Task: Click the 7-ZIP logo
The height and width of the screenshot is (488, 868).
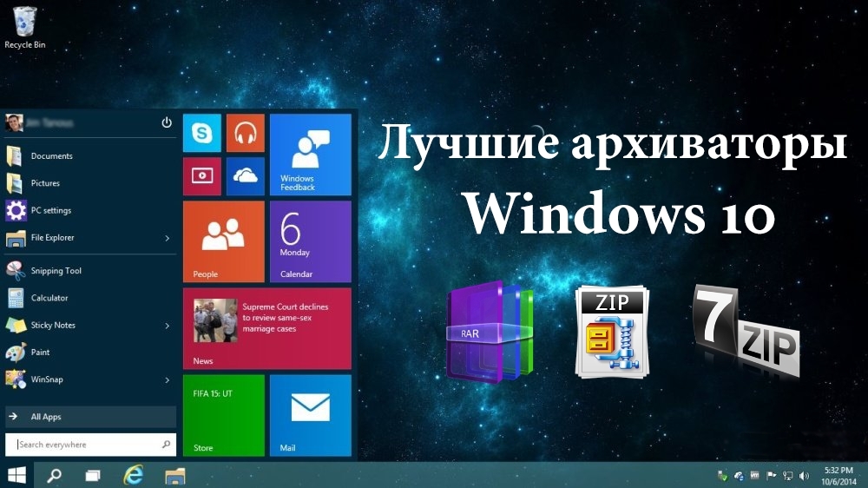Action: click(746, 331)
